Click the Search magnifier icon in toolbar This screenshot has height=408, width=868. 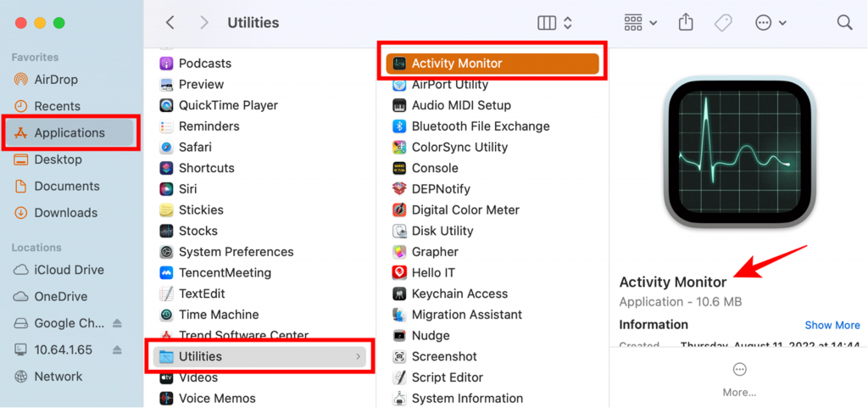click(x=844, y=23)
